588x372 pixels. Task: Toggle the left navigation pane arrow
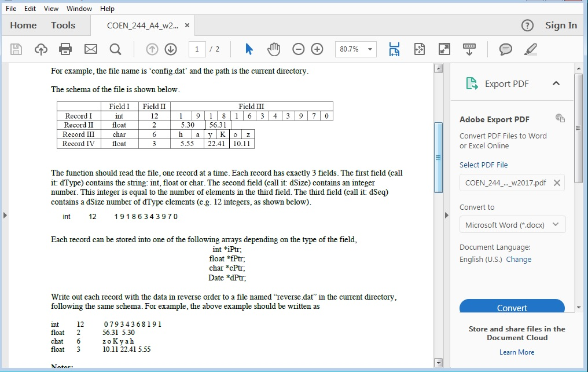coord(5,214)
